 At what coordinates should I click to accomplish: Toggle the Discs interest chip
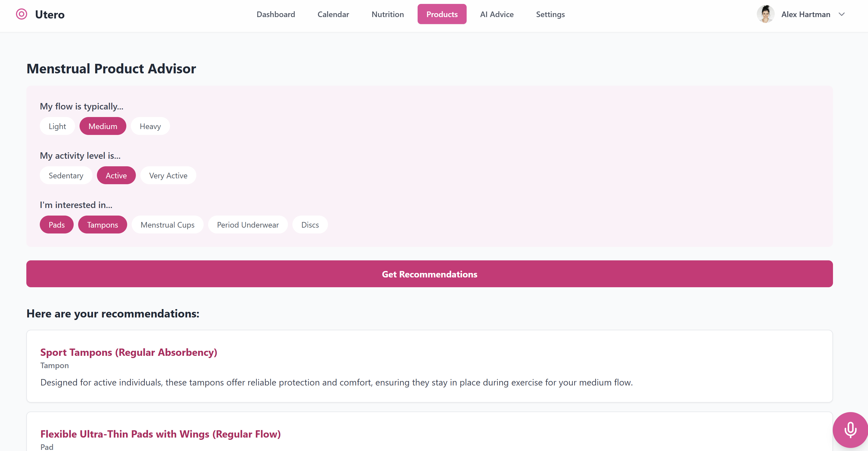(310, 225)
